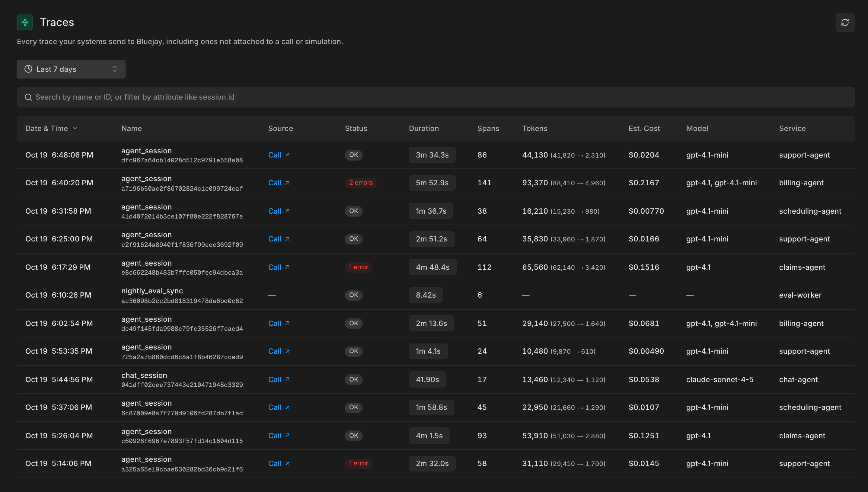Click the chat-agent service cell
868x492 pixels.
pyautogui.click(x=798, y=379)
